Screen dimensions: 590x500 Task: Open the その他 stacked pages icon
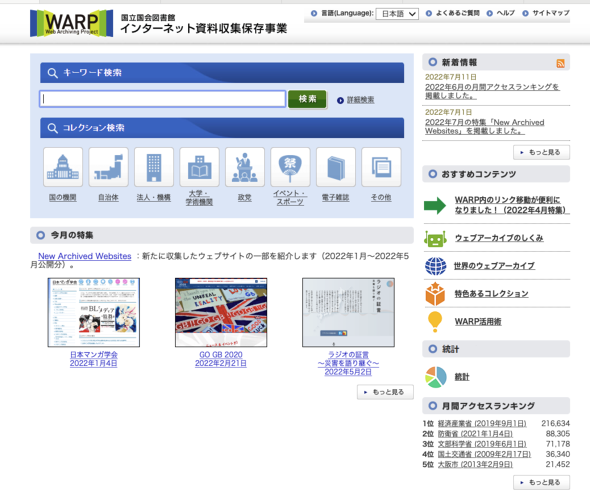pyautogui.click(x=381, y=167)
